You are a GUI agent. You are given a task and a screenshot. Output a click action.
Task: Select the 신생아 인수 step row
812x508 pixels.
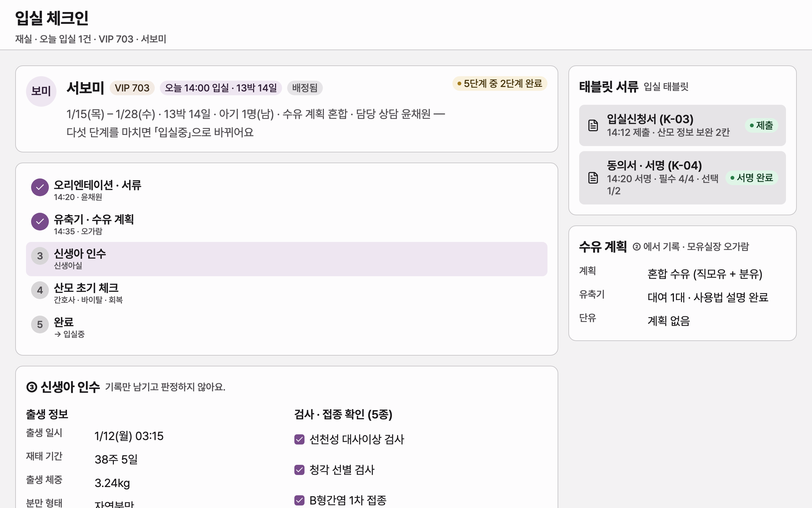click(x=286, y=259)
